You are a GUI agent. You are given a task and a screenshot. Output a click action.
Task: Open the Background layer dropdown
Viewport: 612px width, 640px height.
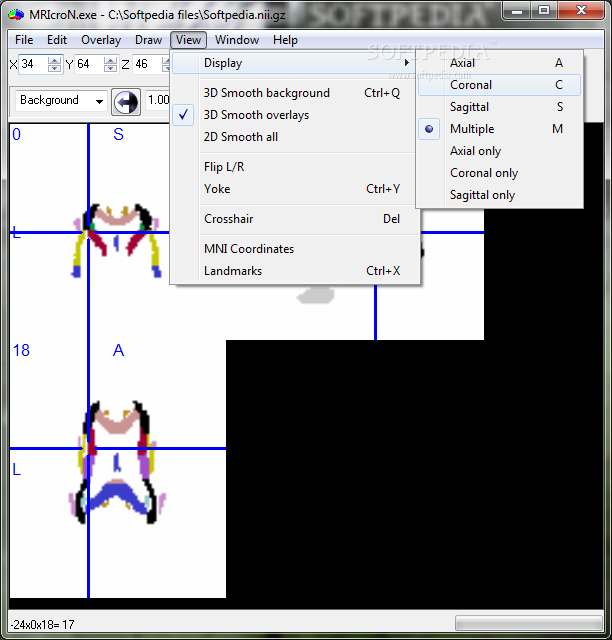[x=61, y=100]
